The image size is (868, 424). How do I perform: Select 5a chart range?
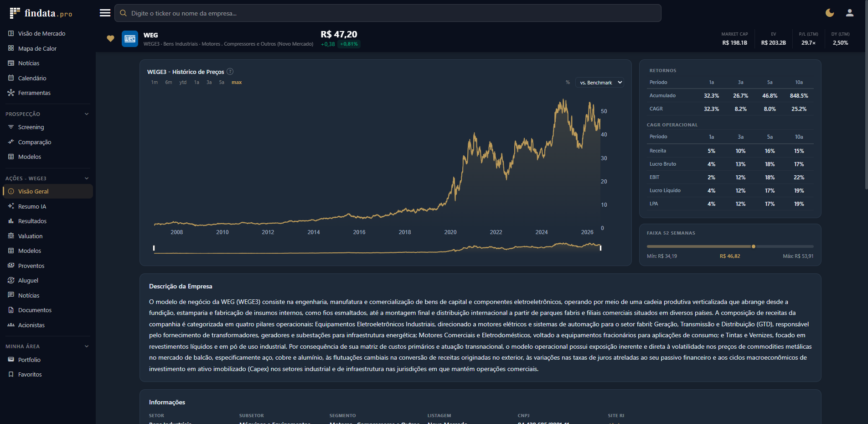(222, 83)
